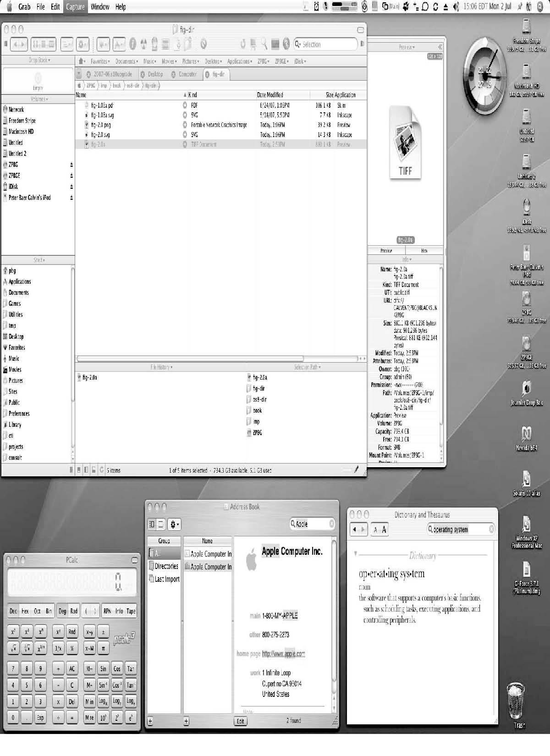Switch PCalc to Oct mode
550x756 pixels.
(x=37, y=611)
